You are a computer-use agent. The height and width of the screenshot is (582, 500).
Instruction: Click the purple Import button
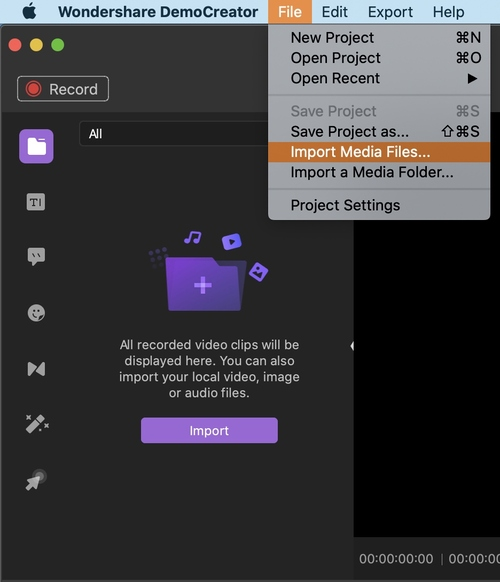point(209,430)
